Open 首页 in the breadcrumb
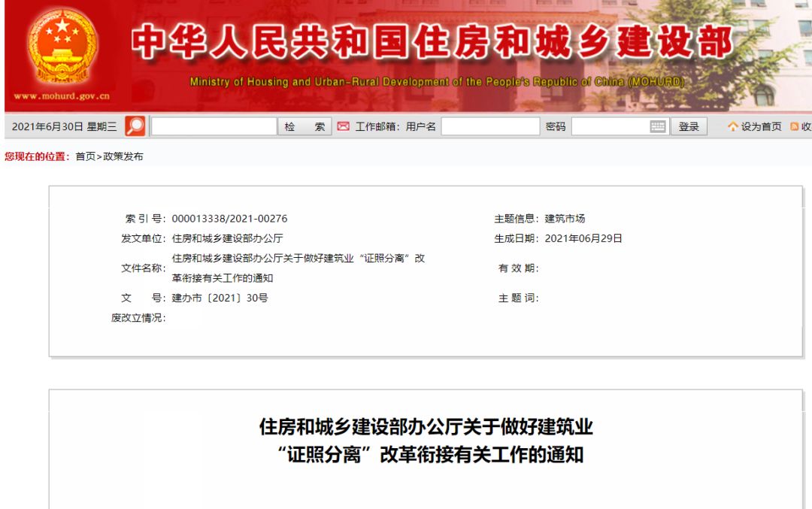Screen dimensions: 812x509 [86, 156]
